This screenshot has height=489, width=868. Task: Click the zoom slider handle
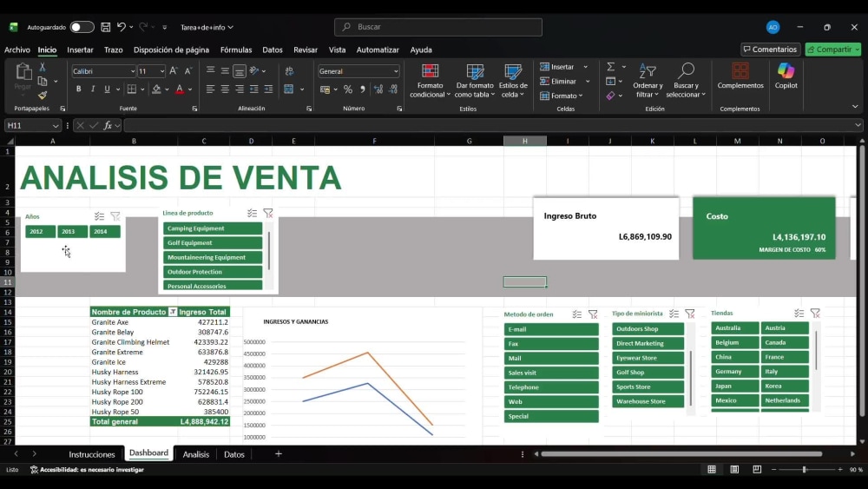tap(805, 469)
